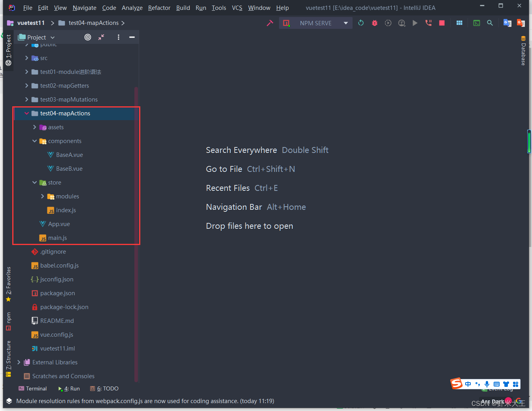The width and height of the screenshot is (532, 411).
Task: Stop the running process with the red square
Action: pyautogui.click(x=441, y=23)
